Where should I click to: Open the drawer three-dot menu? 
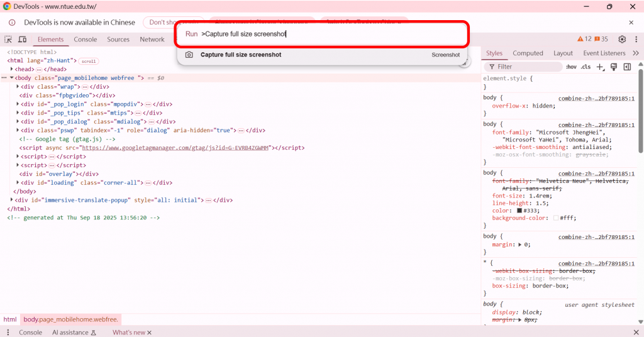[x=8, y=332]
